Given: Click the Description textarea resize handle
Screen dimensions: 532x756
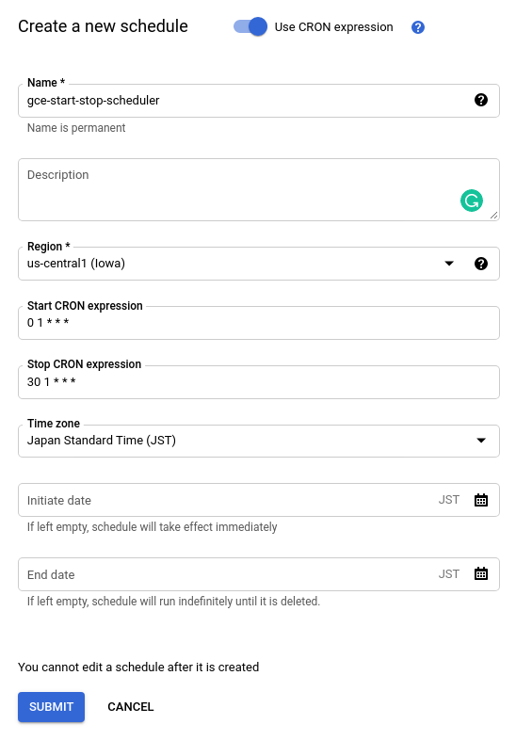Looking at the screenshot, I should click(x=493, y=215).
